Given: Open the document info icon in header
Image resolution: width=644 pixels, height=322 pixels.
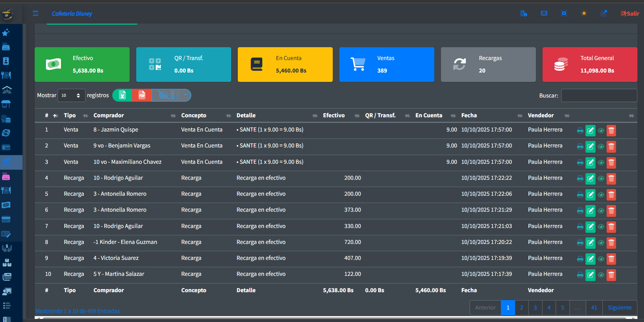Looking at the screenshot, I should 523,14.
